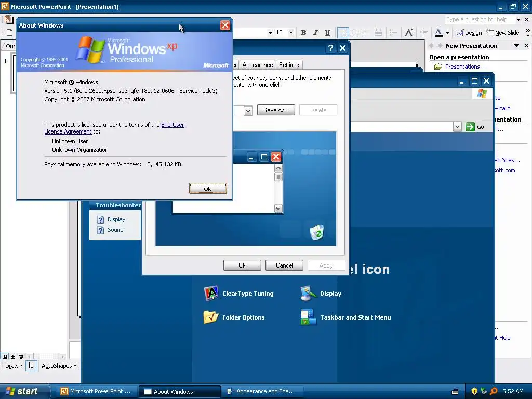Screen dimensions: 532x399
Task: Switch to the Settings tab
Action: (x=289, y=65)
